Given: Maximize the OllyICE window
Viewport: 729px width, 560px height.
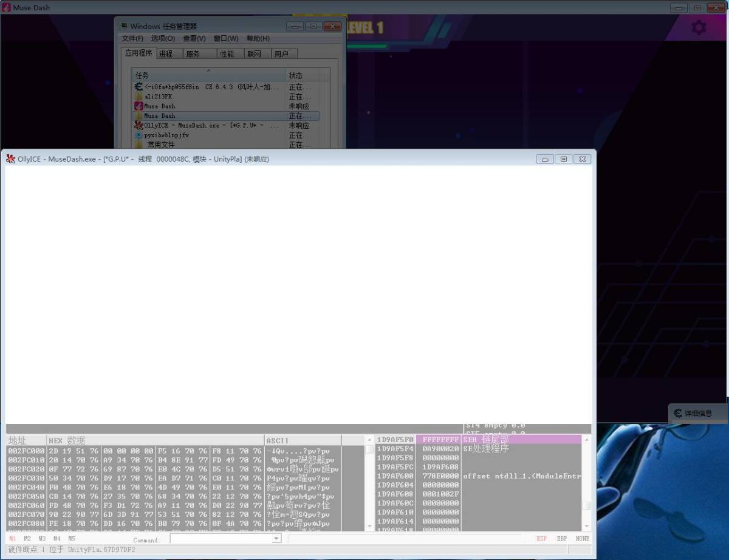Looking at the screenshot, I should click(564, 159).
